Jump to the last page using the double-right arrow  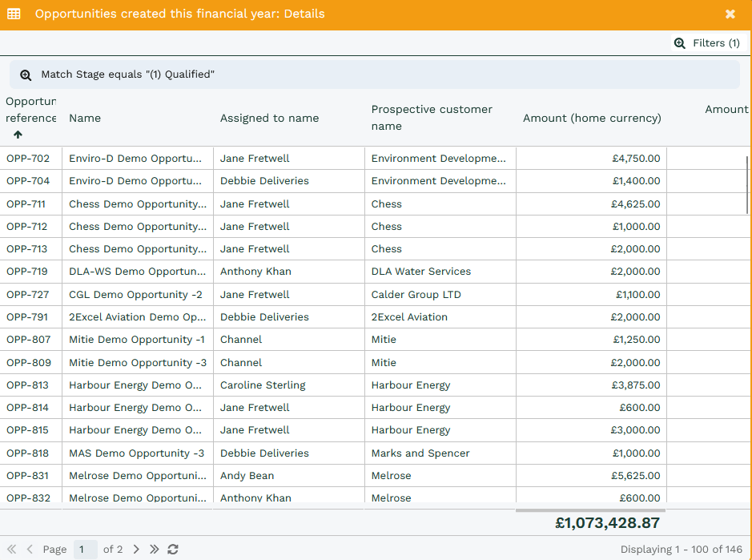(154, 550)
